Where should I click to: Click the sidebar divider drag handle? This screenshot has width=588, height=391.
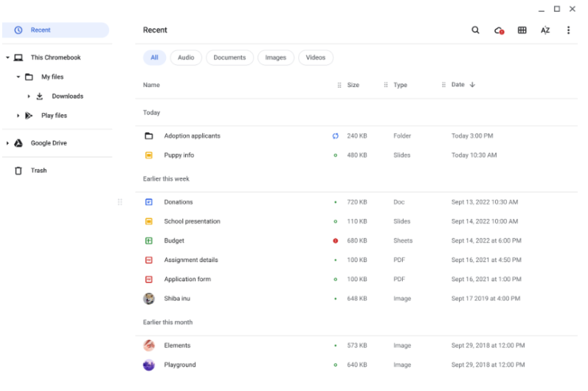(120, 202)
